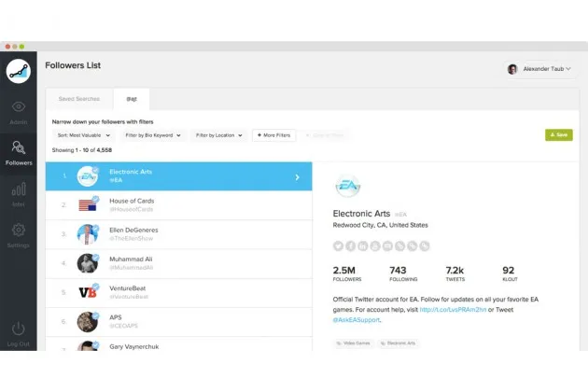Open the Filter by Location dropdown
588x392 pixels.
pos(219,135)
